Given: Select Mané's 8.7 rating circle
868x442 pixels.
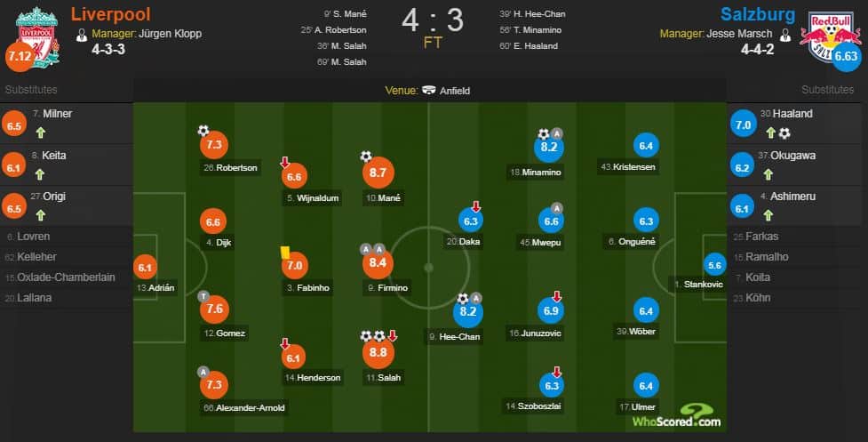Looking at the screenshot, I should click(x=378, y=173).
